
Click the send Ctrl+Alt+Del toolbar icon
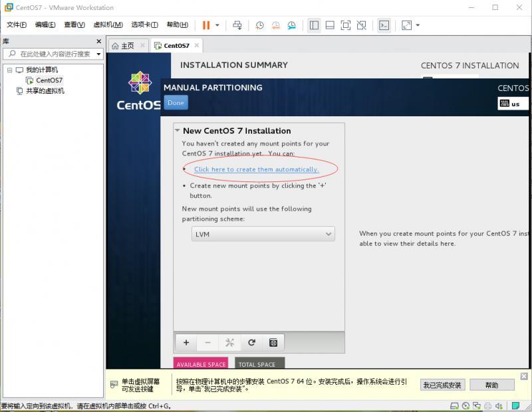tap(237, 25)
